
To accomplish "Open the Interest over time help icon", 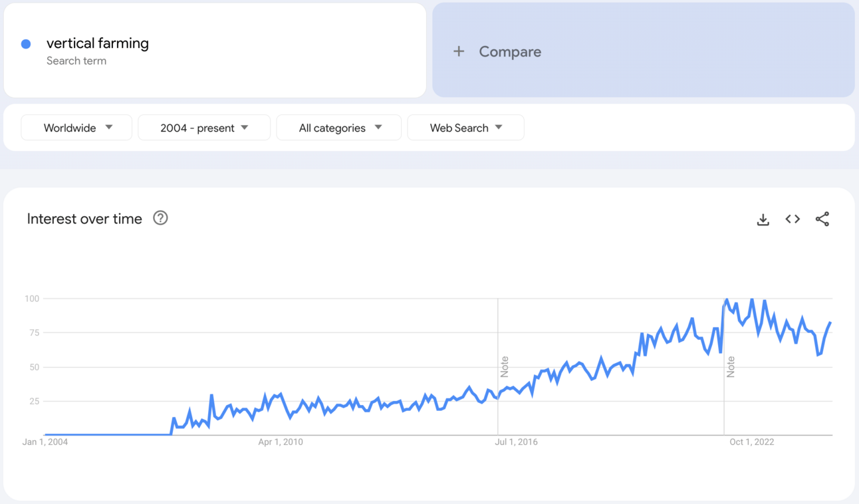I will click(x=160, y=218).
